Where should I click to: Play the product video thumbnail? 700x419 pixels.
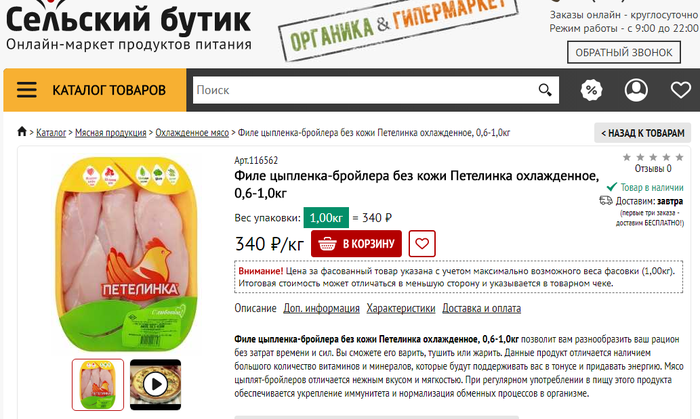(x=155, y=384)
